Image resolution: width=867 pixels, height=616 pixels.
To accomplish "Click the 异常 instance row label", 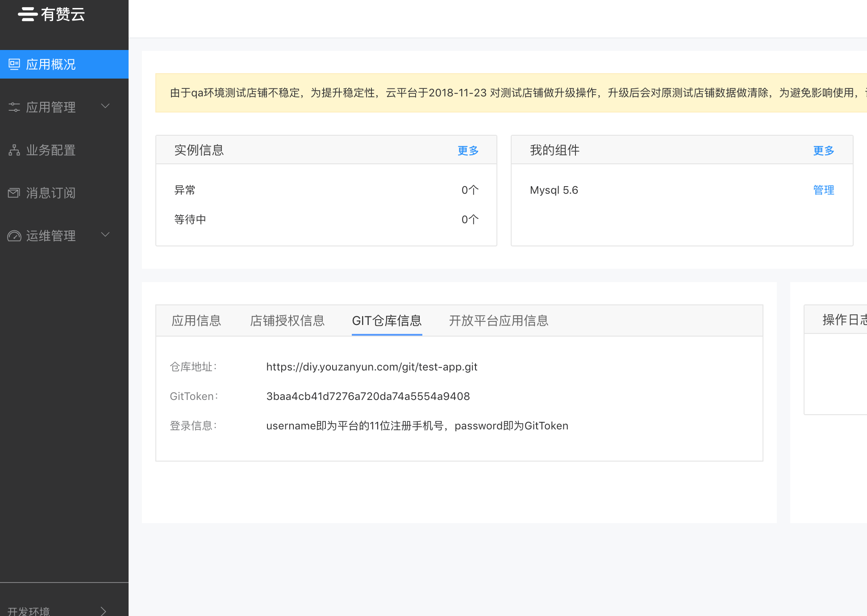I will (185, 190).
